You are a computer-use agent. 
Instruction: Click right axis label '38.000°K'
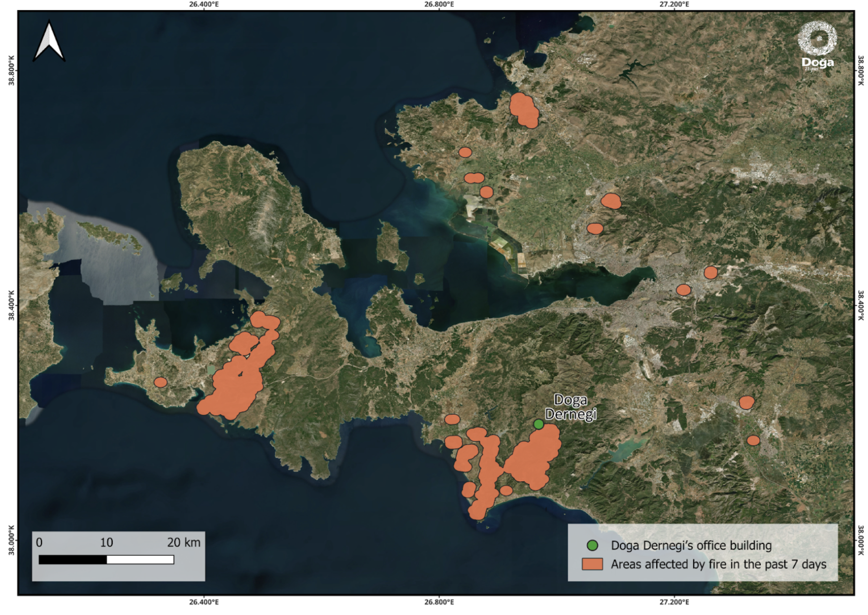[x=861, y=540]
